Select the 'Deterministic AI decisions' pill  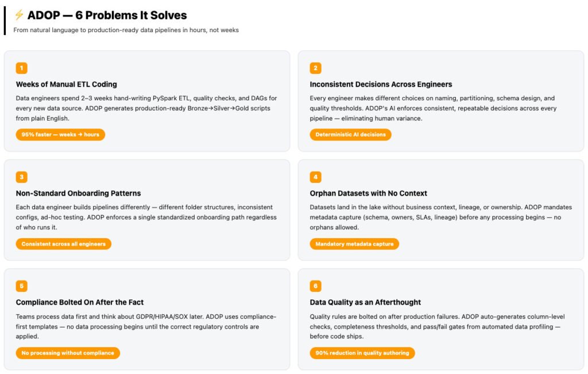pos(351,135)
